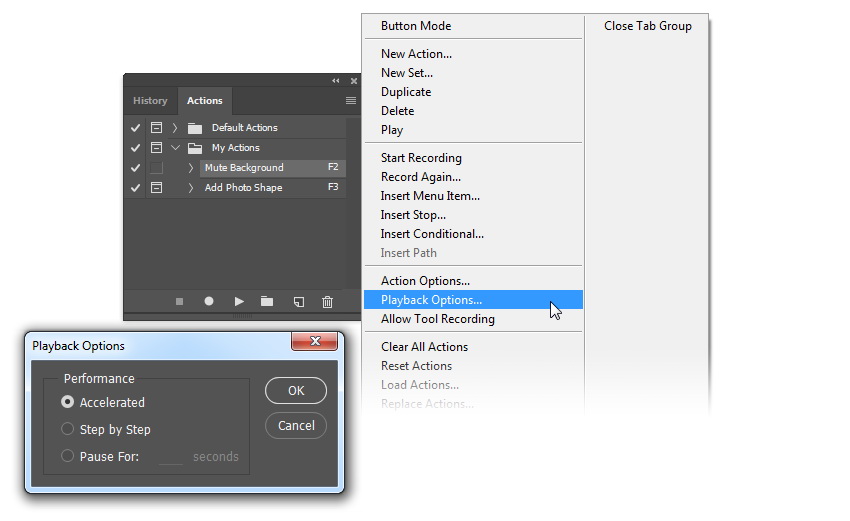The height and width of the screenshot is (521, 850).
Task: Toggle checkmark for Add Photo Shape action
Action: point(136,188)
